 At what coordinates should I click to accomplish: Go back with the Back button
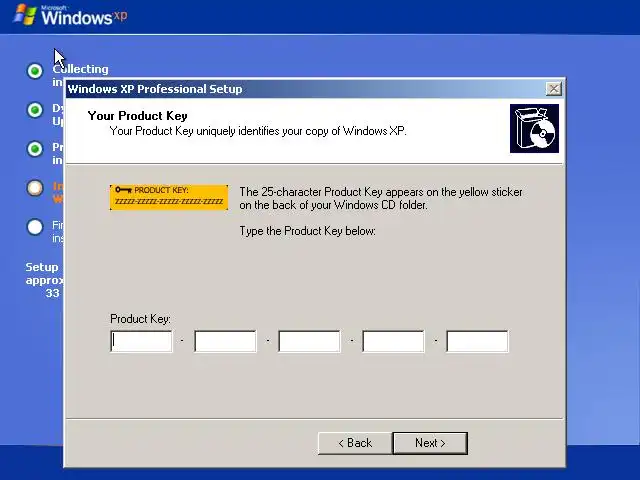click(355, 443)
